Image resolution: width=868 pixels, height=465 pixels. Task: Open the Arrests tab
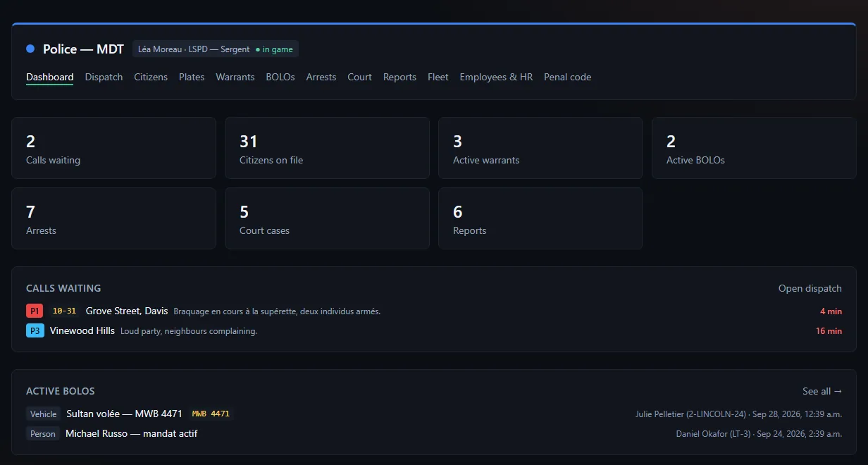(x=321, y=77)
